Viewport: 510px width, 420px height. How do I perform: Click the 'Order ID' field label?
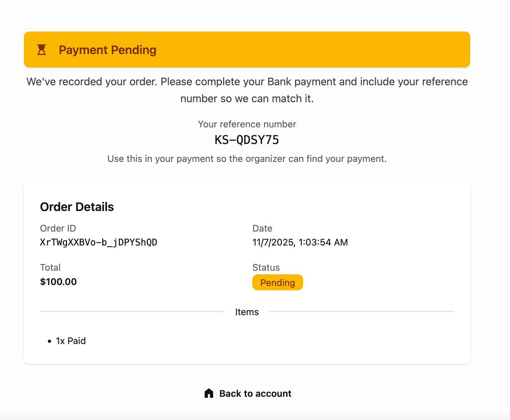click(58, 229)
